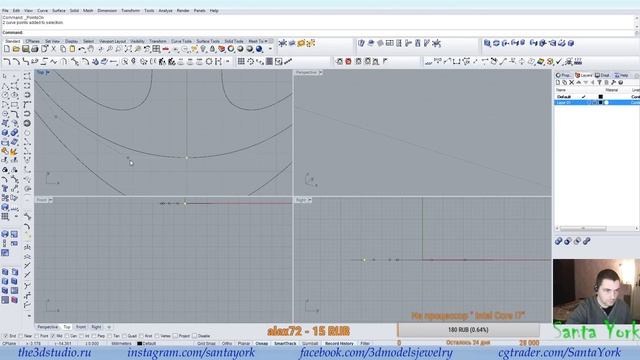Toggle the Quad osnap checkbox
Screen dimensions: 640x360
coord(124,336)
